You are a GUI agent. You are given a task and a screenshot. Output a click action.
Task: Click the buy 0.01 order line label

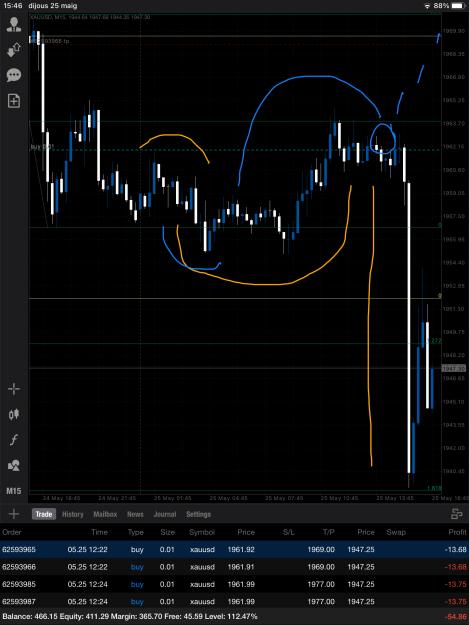pos(42,147)
